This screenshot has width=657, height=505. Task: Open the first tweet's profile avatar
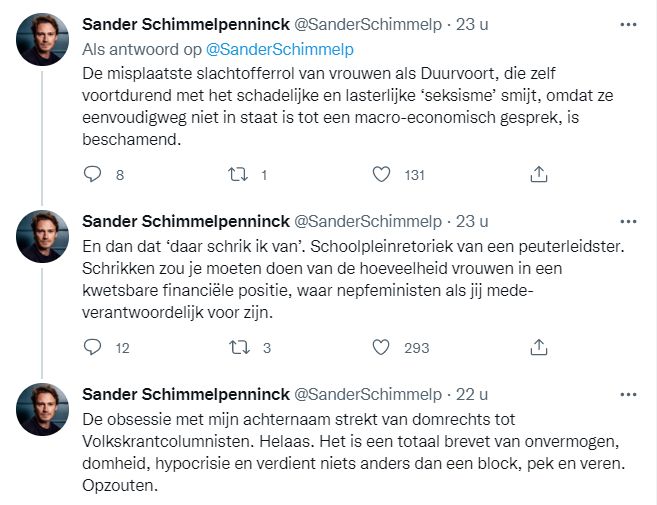click(x=43, y=40)
